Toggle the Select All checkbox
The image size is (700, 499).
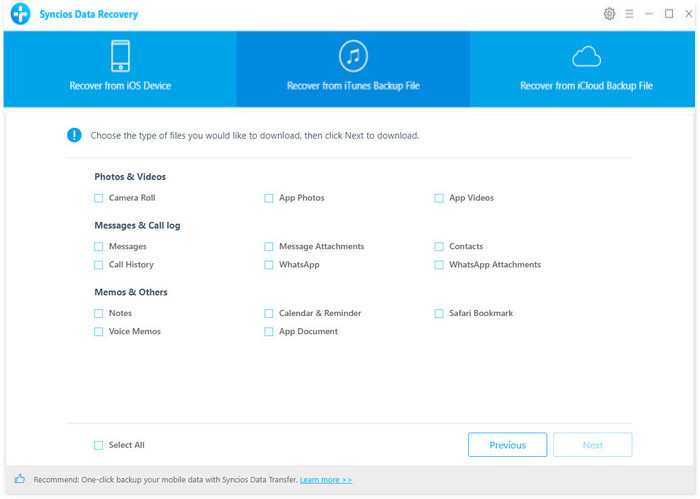tap(99, 445)
